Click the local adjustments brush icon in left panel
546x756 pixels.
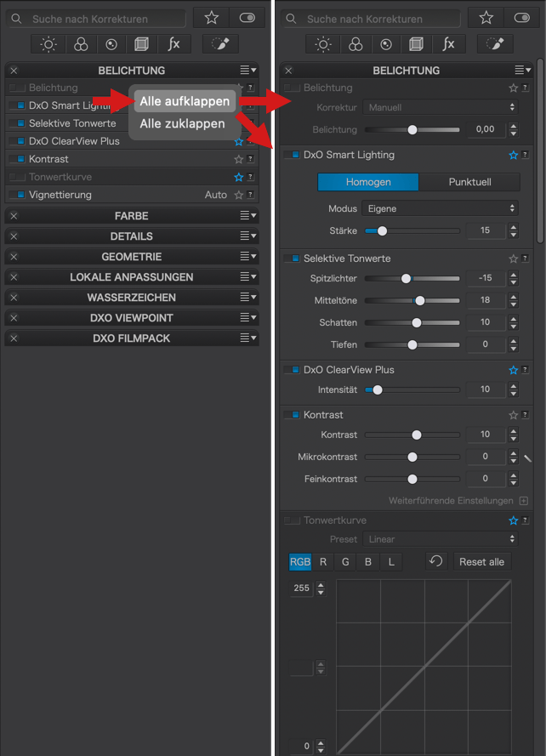click(x=220, y=44)
